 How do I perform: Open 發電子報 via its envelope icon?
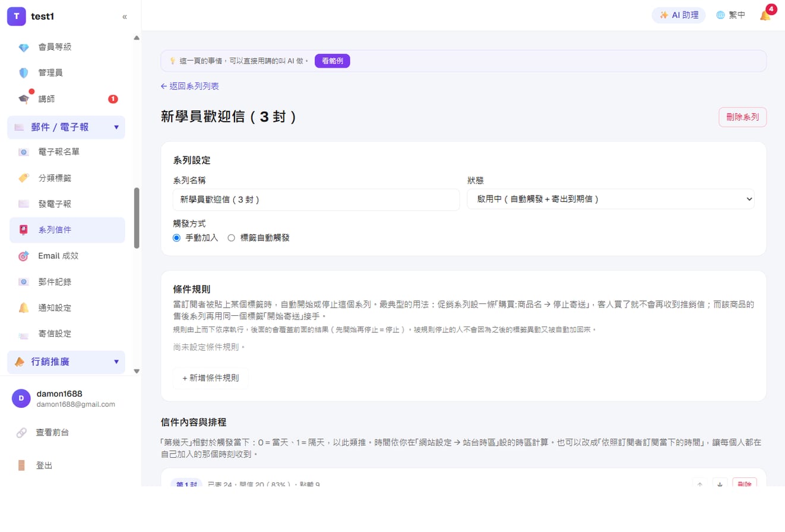(24, 204)
